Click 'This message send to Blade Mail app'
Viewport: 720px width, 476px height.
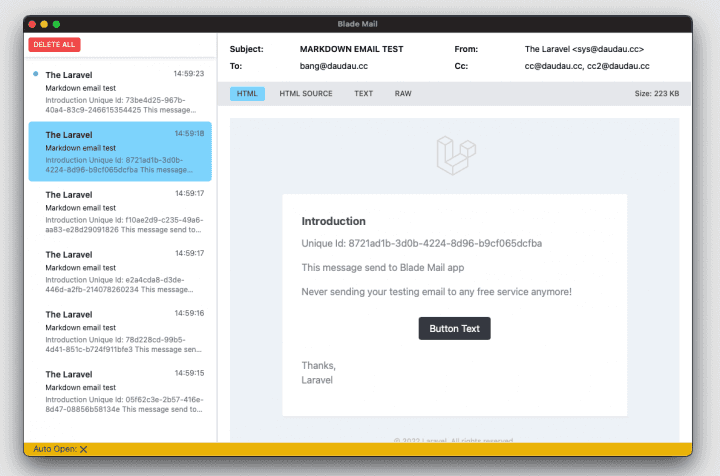click(x=382, y=268)
